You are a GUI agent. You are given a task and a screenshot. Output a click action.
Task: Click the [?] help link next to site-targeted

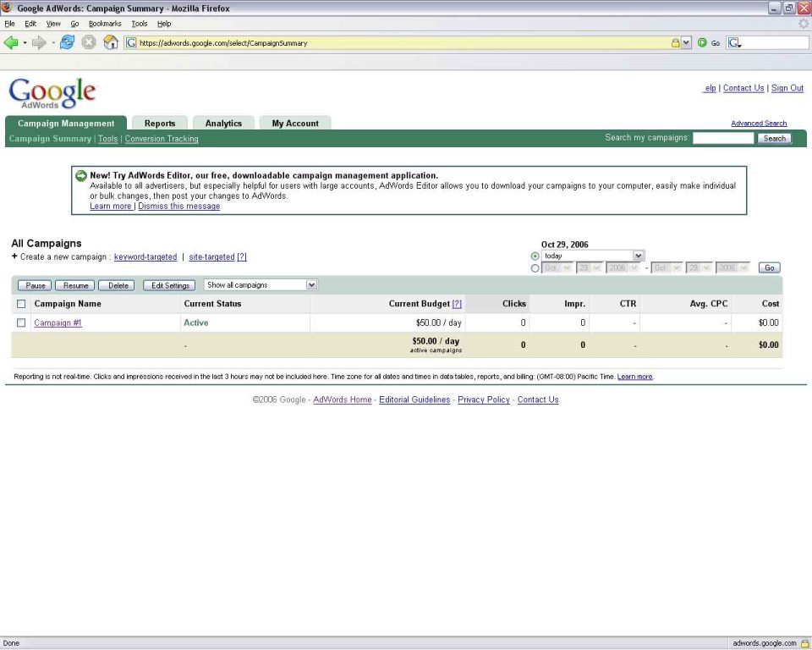[x=242, y=256]
